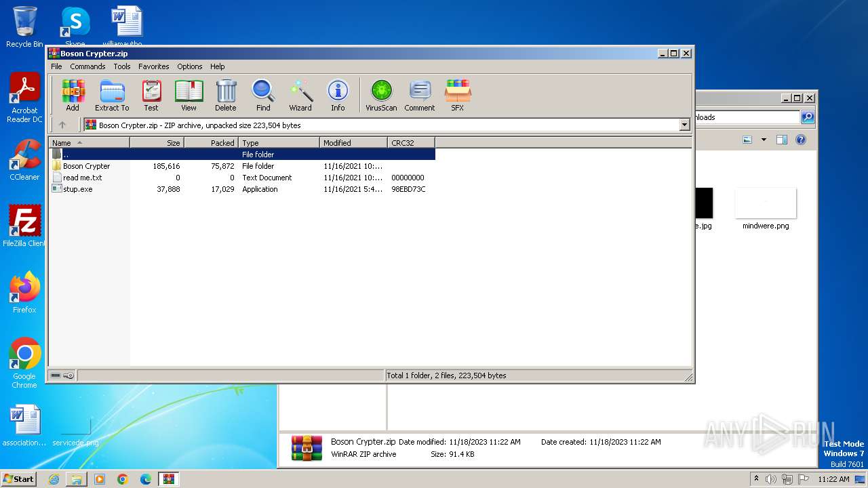This screenshot has height=488, width=868.
Task: Open the View file tool
Action: point(189,95)
